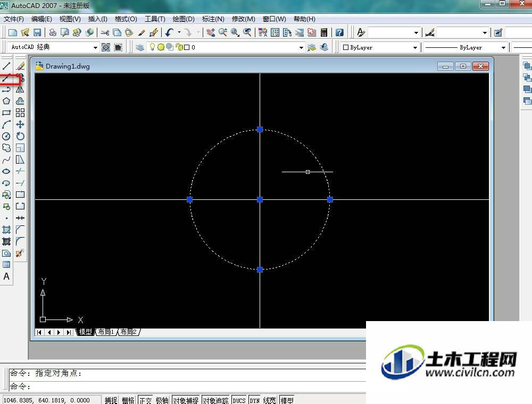Toggle 对象追踪 object snap tracking

pyautogui.click(x=215, y=400)
